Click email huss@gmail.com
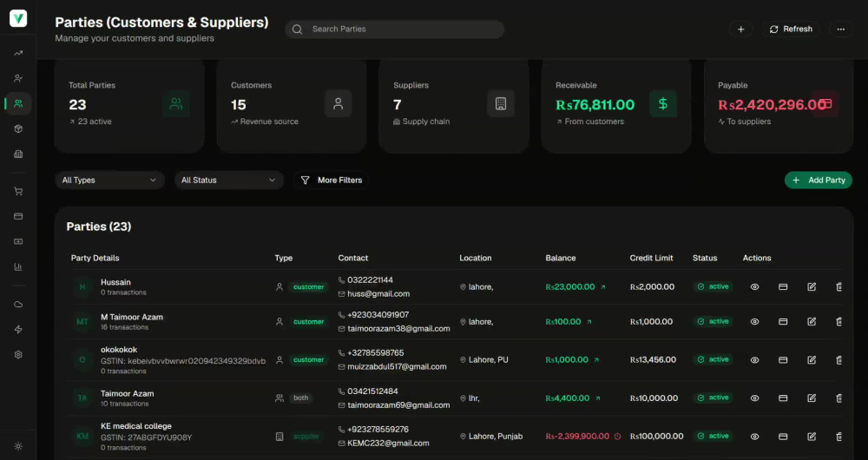 click(378, 294)
